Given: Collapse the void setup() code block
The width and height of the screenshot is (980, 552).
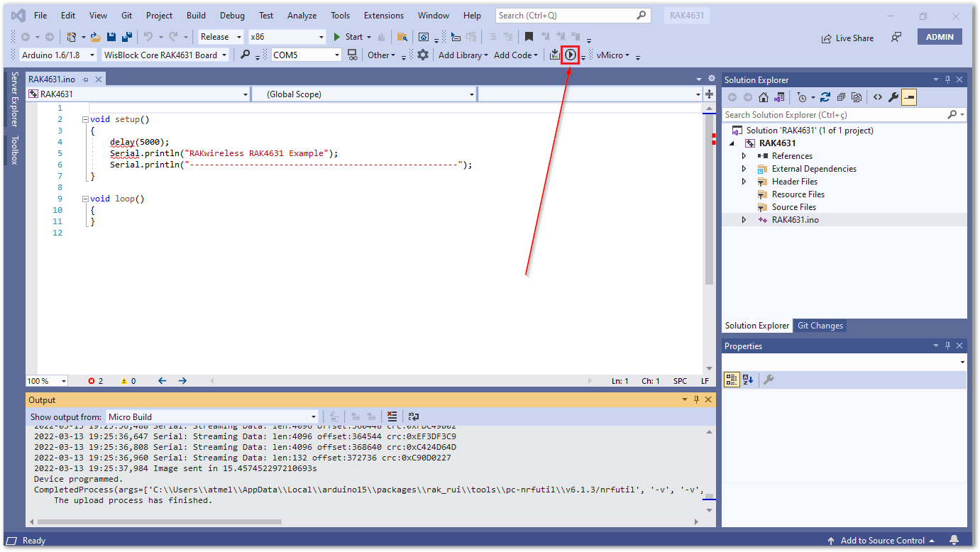Looking at the screenshot, I should click(85, 119).
